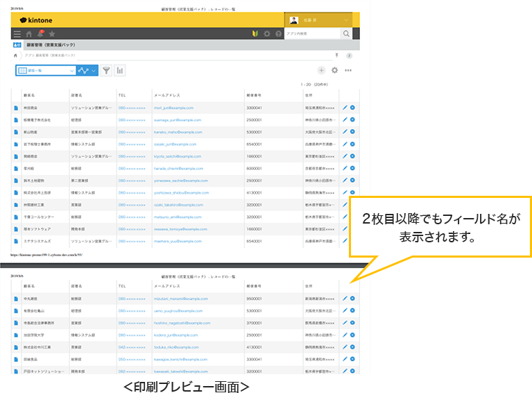Open the view selector dropdown
This screenshot has height=393, width=532.
(x=46, y=70)
